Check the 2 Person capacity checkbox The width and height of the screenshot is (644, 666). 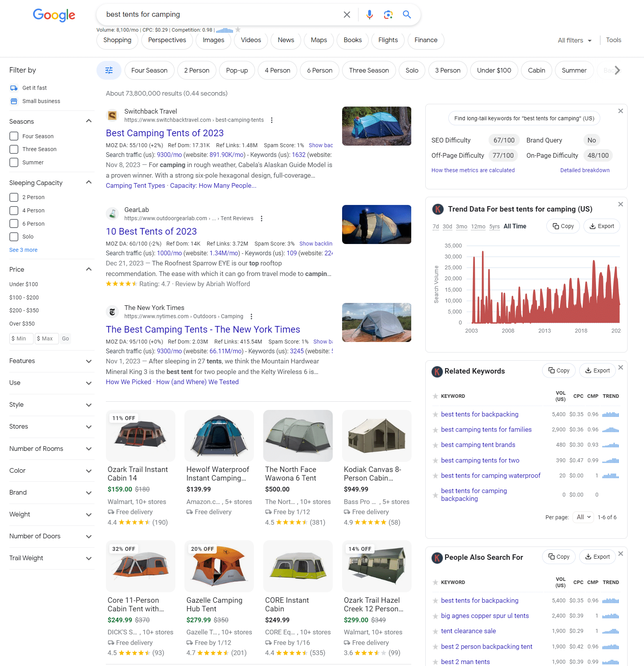(14, 197)
